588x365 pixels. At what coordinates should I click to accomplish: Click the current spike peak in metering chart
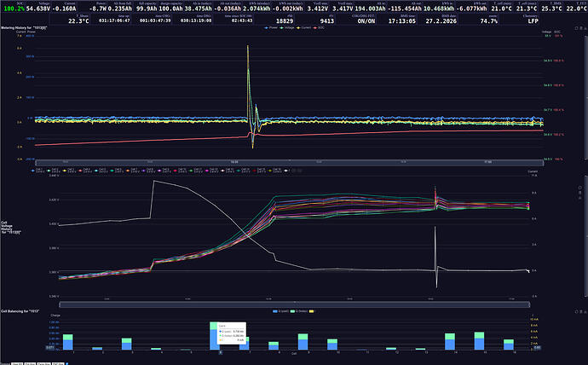[248, 47]
